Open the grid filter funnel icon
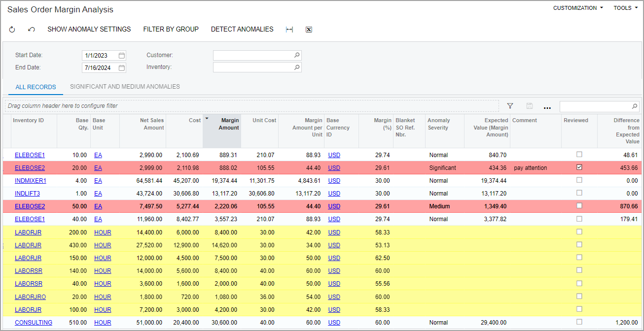644x331 pixels. (510, 106)
